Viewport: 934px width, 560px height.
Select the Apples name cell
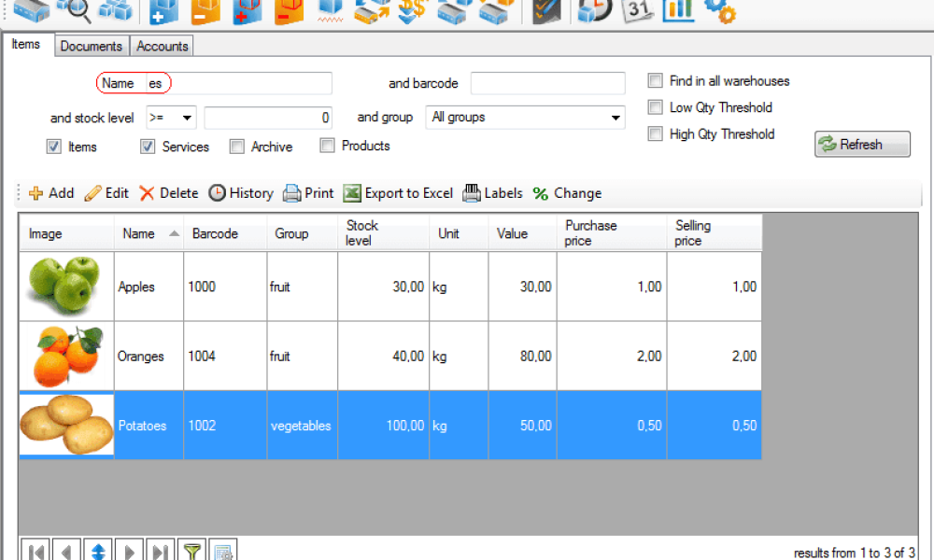(149, 287)
